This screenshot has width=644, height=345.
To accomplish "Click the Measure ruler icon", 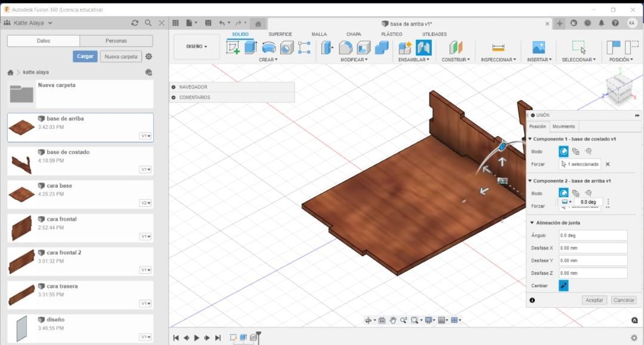I will click(498, 48).
